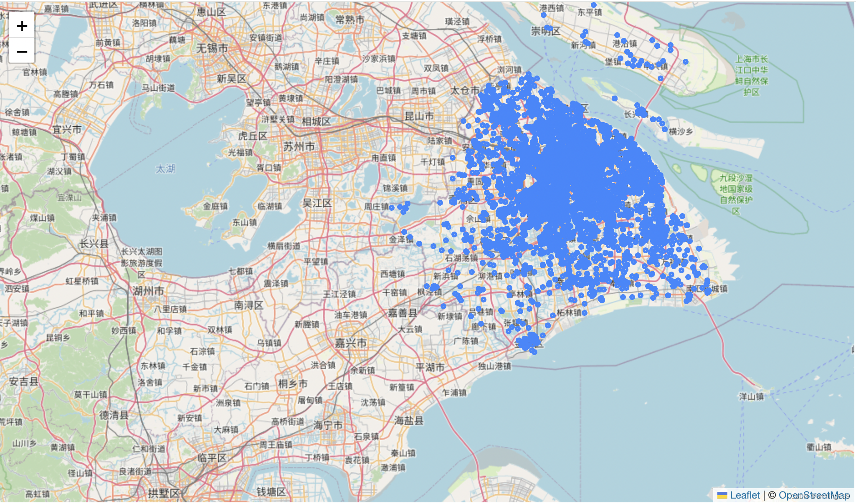The height and width of the screenshot is (504, 856).
Task: Zoom out with the minus button
Action: 22,51
